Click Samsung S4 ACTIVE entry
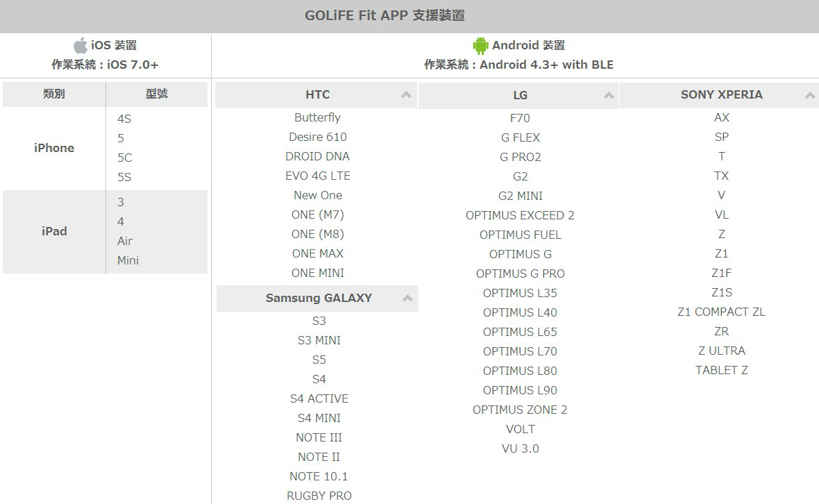Viewport: 819px width, 504px height. click(x=319, y=399)
